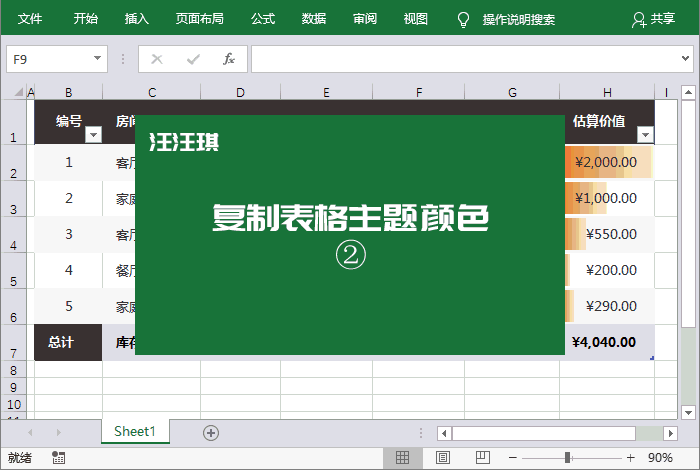The width and height of the screenshot is (700, 470).
Task: Add a new sheet with plus icon
Action: 210,432
